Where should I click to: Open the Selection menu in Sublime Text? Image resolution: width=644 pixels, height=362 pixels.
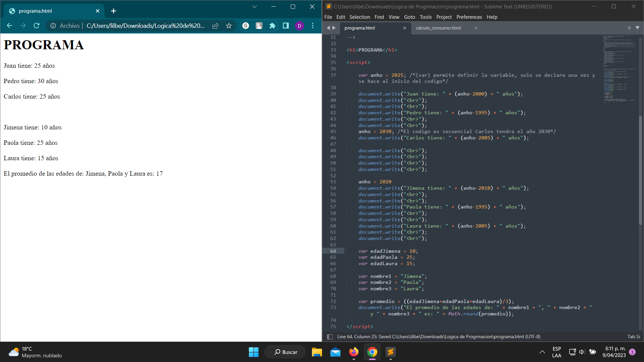pyautogui.click(x=360, y=17)
